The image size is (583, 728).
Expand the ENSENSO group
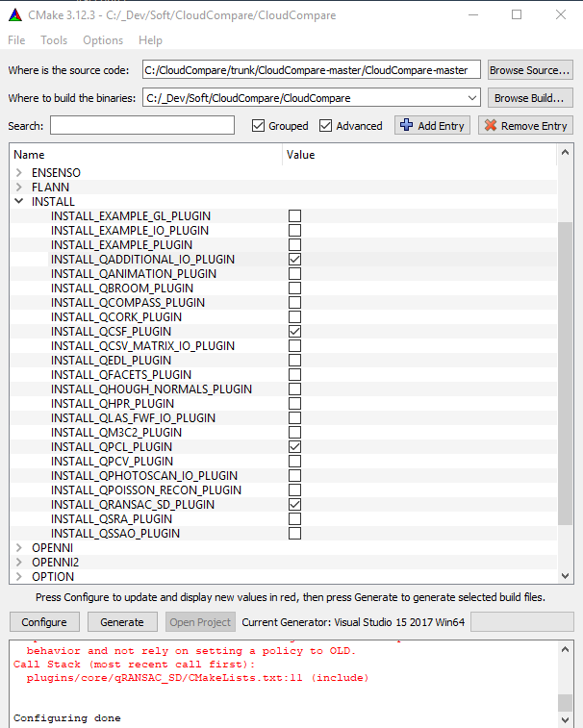tap(19, 173)
